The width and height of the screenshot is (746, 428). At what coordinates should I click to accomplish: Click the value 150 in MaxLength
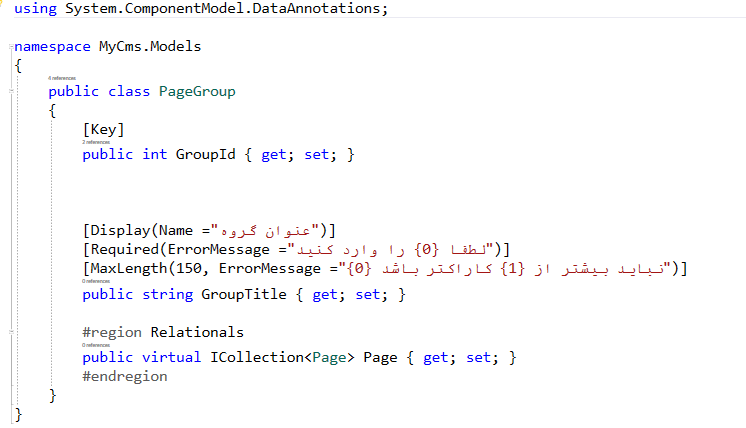click(188, 269)
